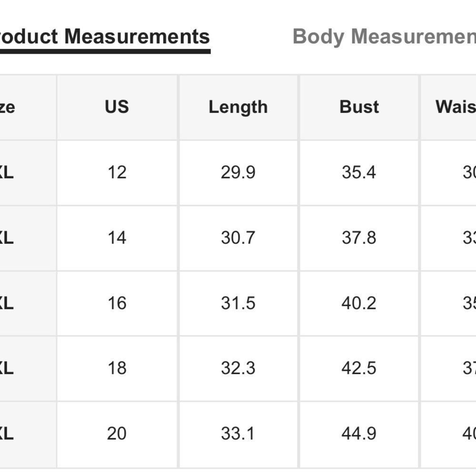Image resolution: width=476 pixels, height=476 pixels.
Task: Select the 30.7 length cell
Action: (x=238, y=238)
